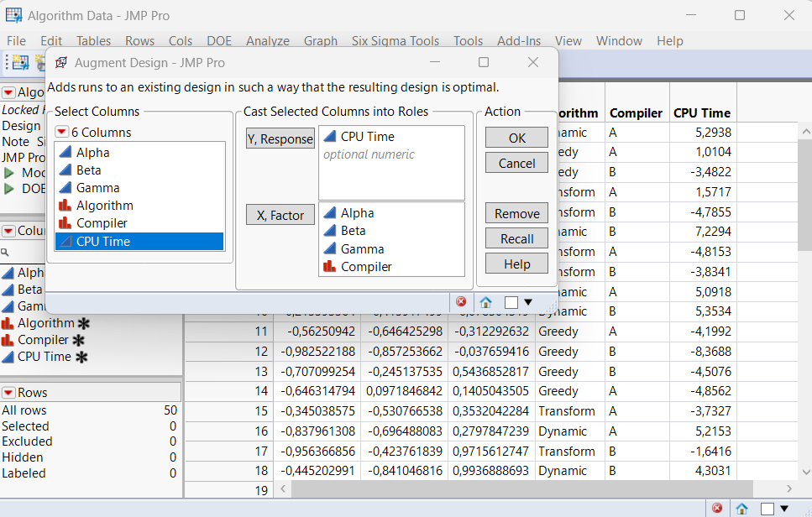Click the home icon in the dialog status bar
812x517 pixels.
point(486,302)
